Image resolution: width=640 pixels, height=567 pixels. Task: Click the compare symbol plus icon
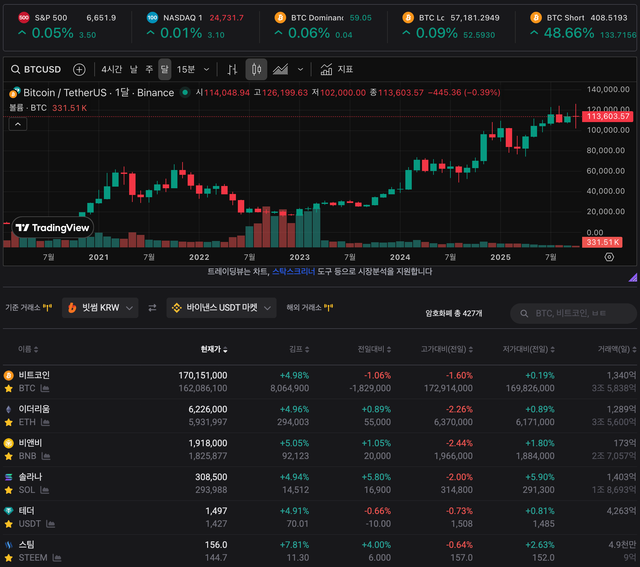(79, 69)
